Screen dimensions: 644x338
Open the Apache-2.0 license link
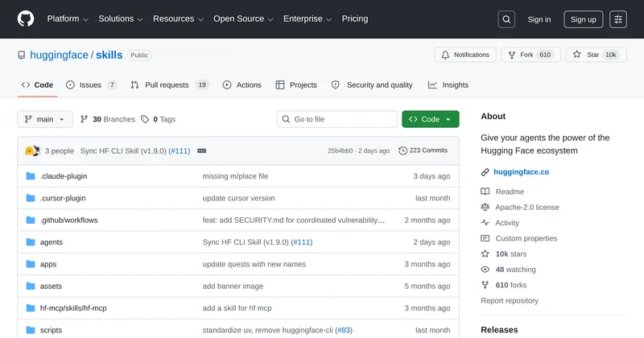point(527,208)
